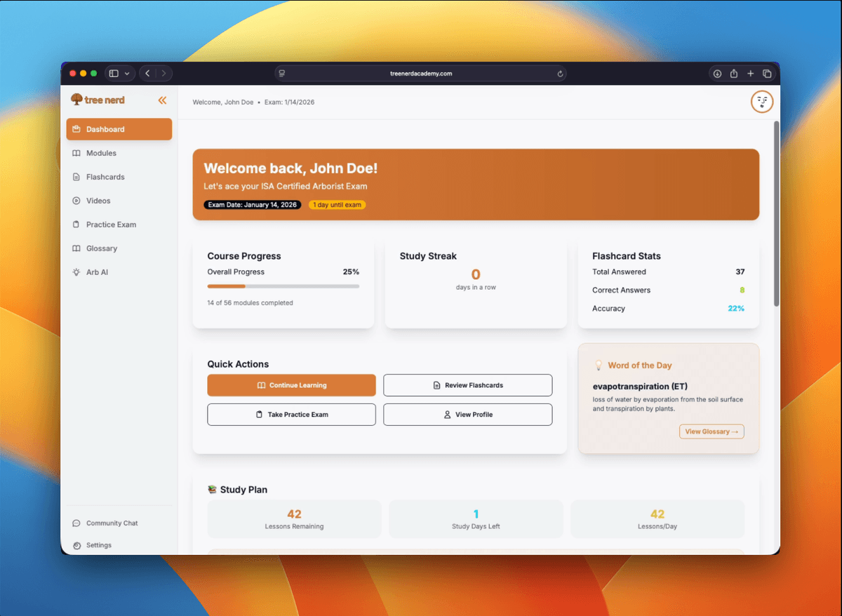The image size is (842, 616).
Task: Open Modules in the sidebar
Action: [x=101, y=153]
